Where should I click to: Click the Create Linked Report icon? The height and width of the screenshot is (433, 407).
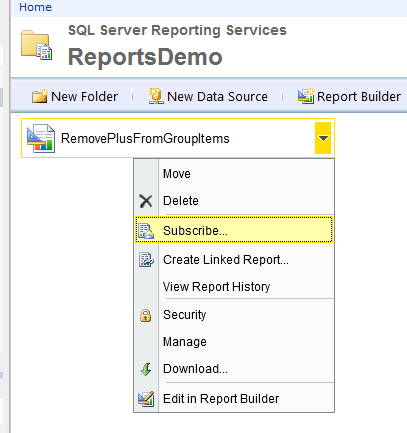coord(146,260)
